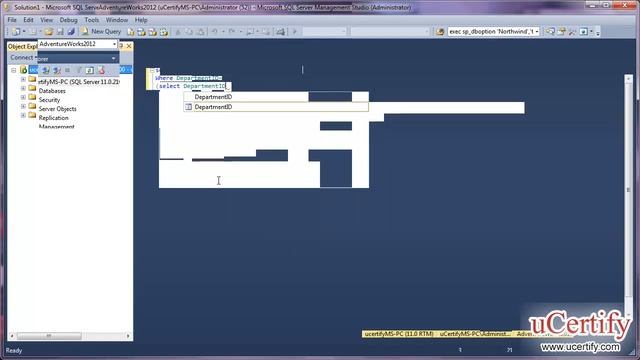Viewport: 640px width, 360px height.
Task: Close the Object Explorer panel
Action: click(x=129, y=46)
